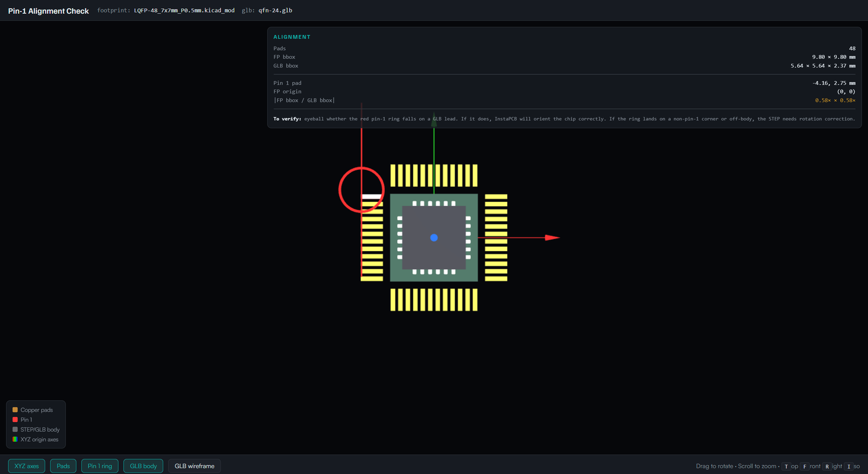This screenshot has height=474, width=868.
Task: Click the XYZ origin axes legend icon
Action: [15, 439]
